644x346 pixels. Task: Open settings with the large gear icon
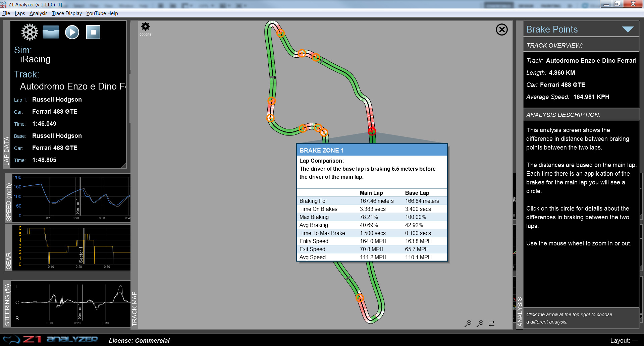coord(30,32)
